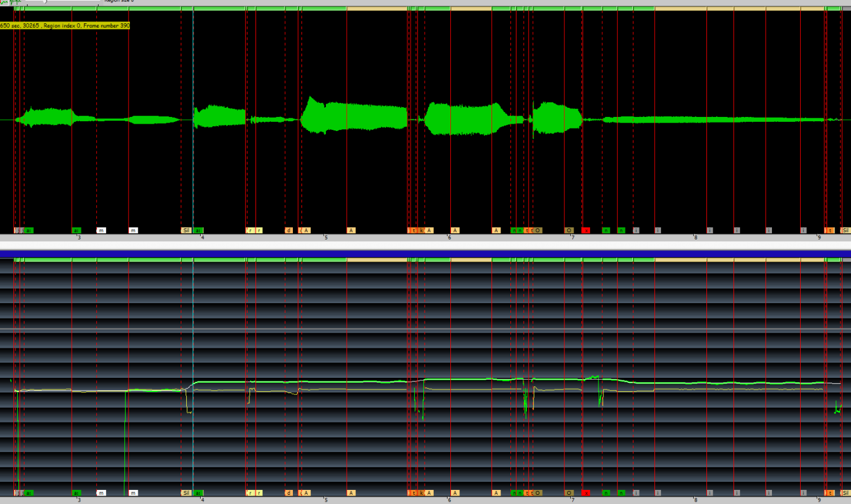Select the 'd' phoneme label in waveform panel
Screen dimensions: 851x504
pos(289,230)
